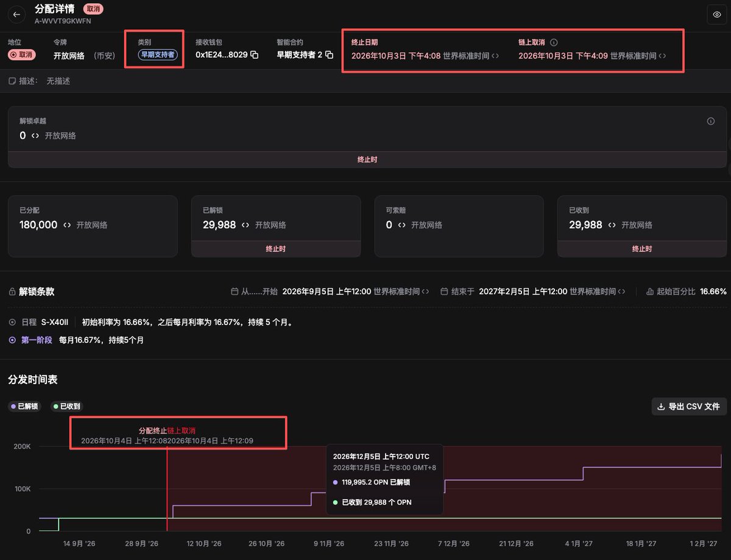Click the info icon beside 链上取消
This screenshot has height=560, width=731.
[x=554, y=43]
